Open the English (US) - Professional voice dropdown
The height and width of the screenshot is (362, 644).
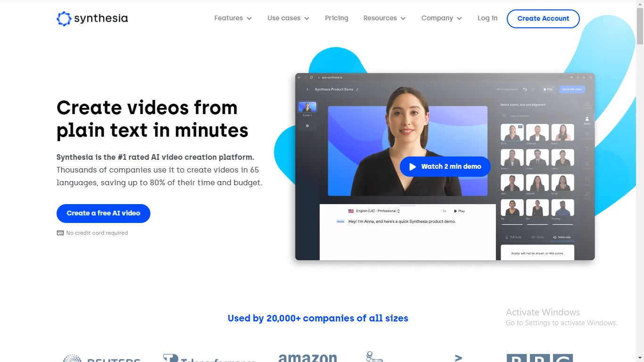(x=378, y=211)
